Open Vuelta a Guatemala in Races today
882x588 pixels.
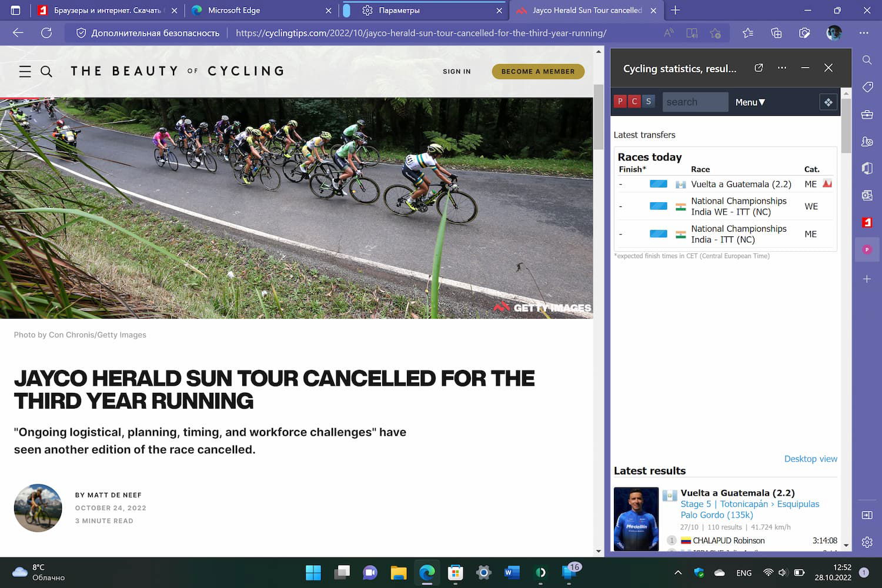pos(741,184)
